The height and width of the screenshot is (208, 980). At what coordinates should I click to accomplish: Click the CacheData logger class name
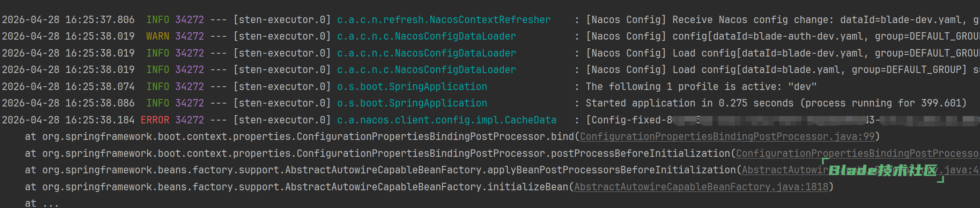(x=446, y=120)
